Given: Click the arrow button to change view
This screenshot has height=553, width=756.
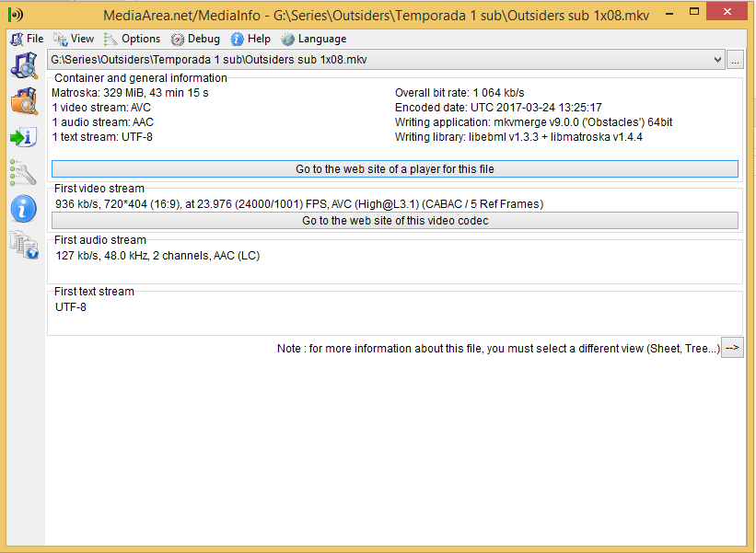Looking at the screenshot, I should pyautogui.click(x=732, y=348).
